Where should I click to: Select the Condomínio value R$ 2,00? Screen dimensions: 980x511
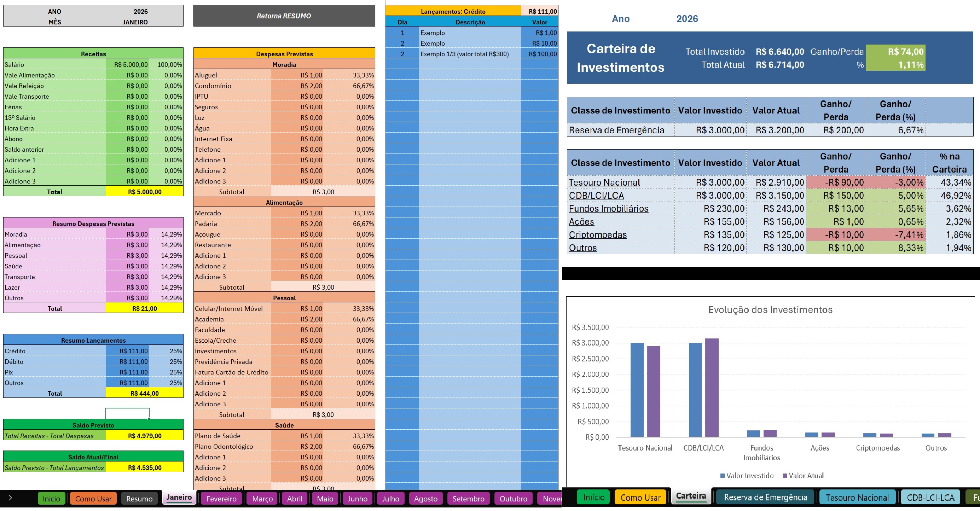(297, 86)
